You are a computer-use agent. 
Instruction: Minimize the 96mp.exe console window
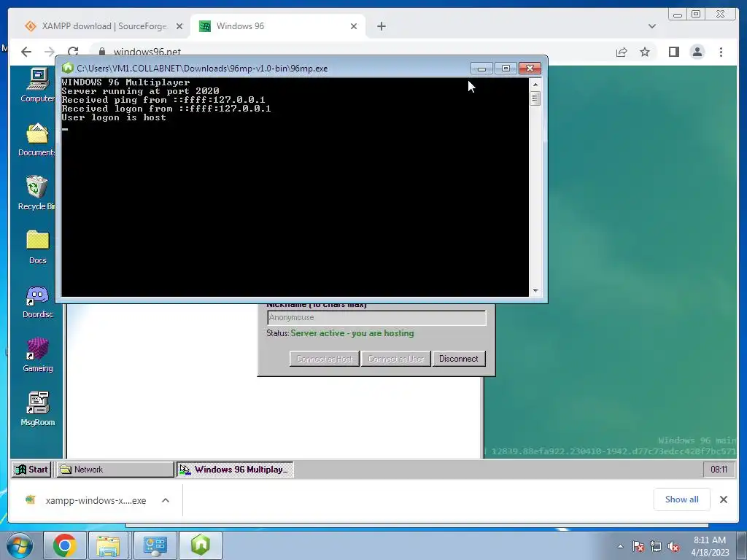click(x=481, y=68)
